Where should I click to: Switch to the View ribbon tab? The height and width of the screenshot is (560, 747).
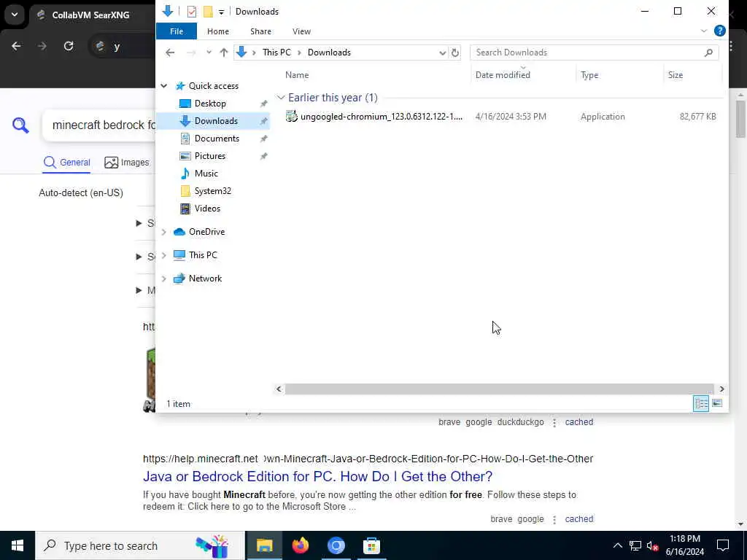click(301, 31)
